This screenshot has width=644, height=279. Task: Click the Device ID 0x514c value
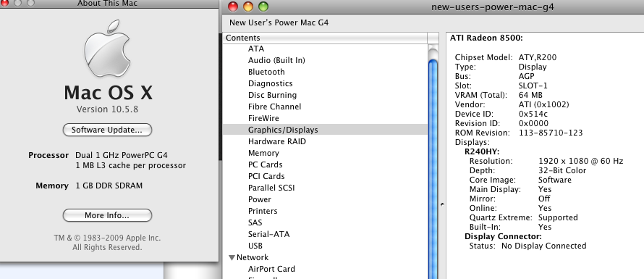[533, 114]
